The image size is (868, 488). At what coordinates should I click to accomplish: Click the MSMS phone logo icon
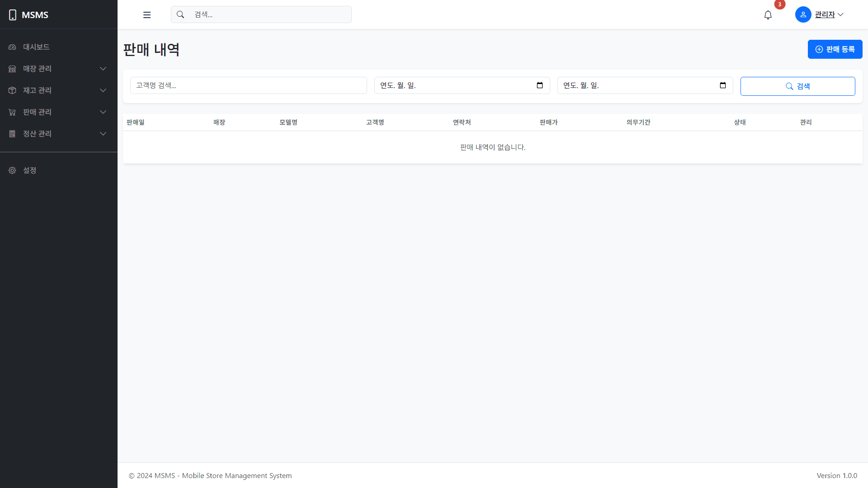click(13, 15)
